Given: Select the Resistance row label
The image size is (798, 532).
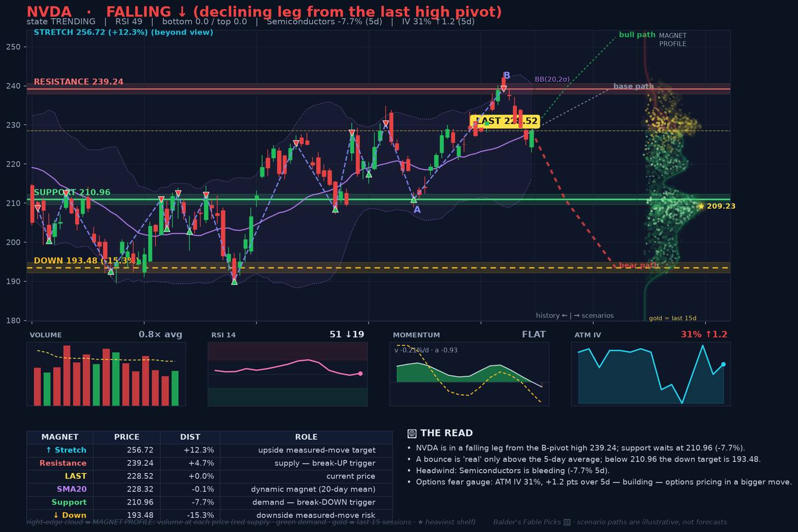Looking at the screenshot, I should [x=63, y=463].
